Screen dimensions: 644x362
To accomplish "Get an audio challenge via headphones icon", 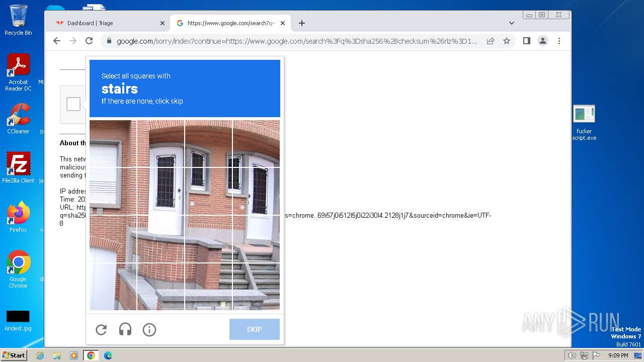I will 125,329.
